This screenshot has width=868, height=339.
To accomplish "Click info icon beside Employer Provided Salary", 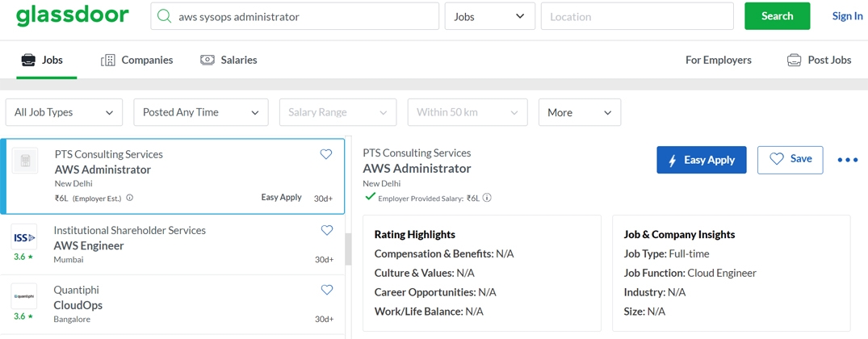I will 487,198.
